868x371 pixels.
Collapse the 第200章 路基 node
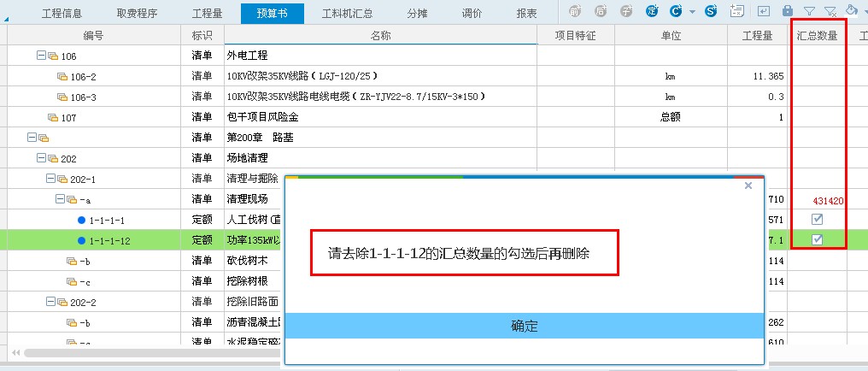[32, 138]
